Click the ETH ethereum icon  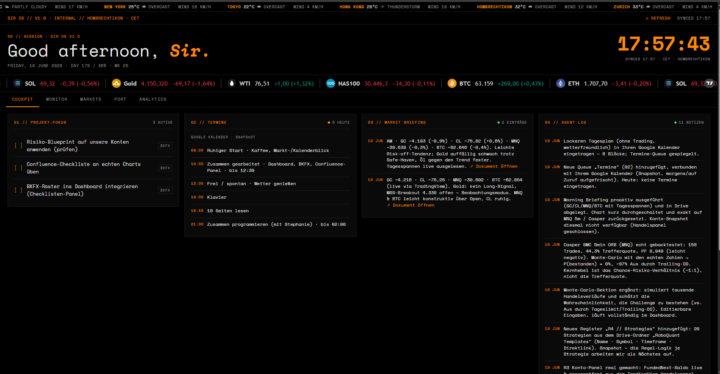(560, 83)
